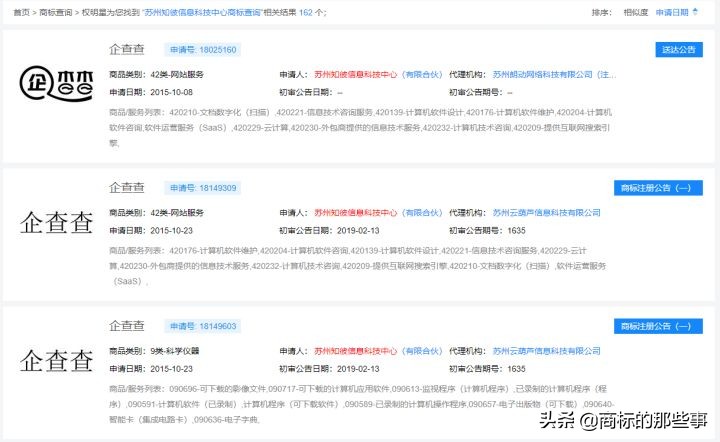This screenshot has width=720, height=442.
Task: Click goods list starting 420210-文档数字化
Action: 360,128
